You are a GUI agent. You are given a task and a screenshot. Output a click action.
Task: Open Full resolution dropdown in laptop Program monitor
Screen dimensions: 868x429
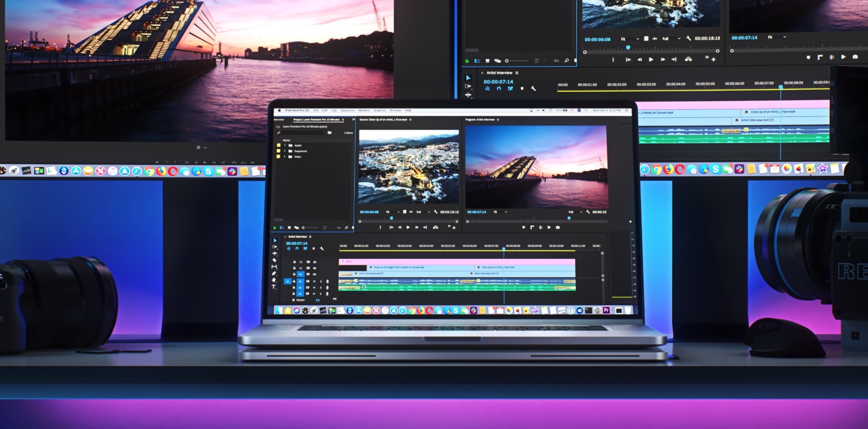(x=575, y=212)
